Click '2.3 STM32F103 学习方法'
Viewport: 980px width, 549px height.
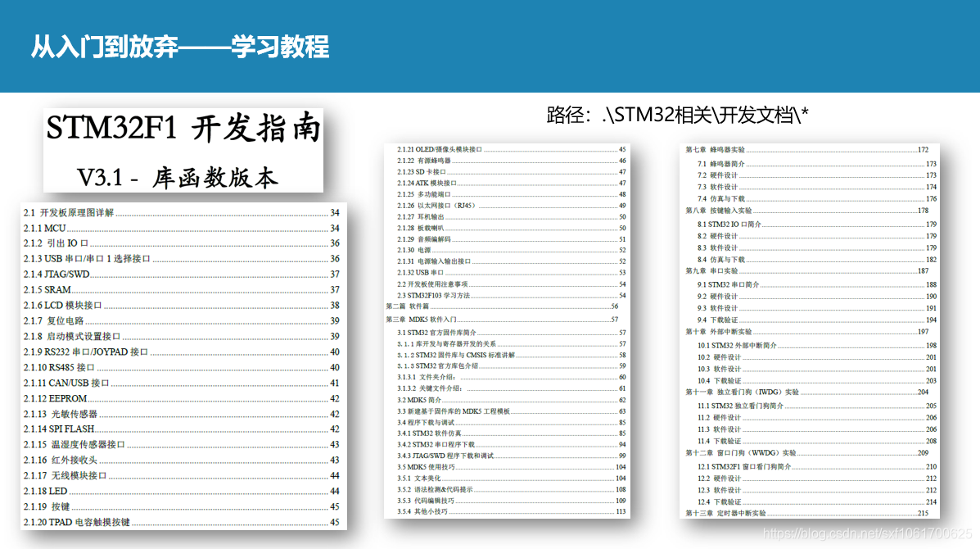coord(511,296)
